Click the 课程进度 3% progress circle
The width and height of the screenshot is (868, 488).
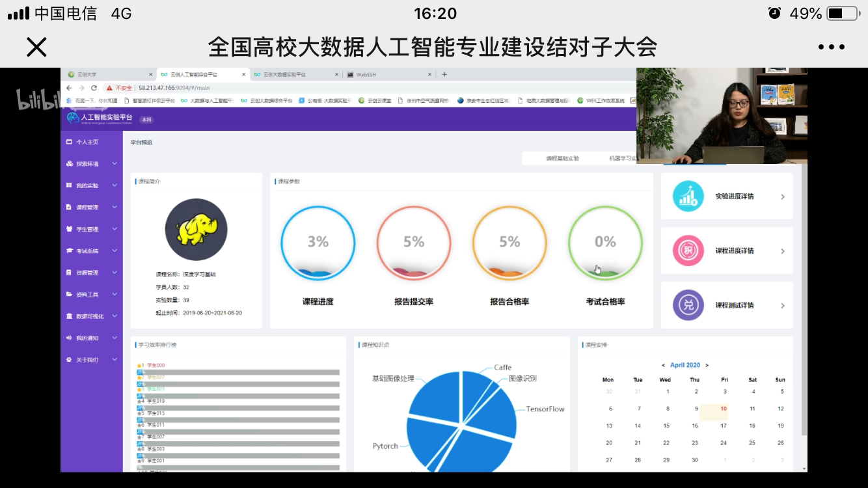[318, 243]
